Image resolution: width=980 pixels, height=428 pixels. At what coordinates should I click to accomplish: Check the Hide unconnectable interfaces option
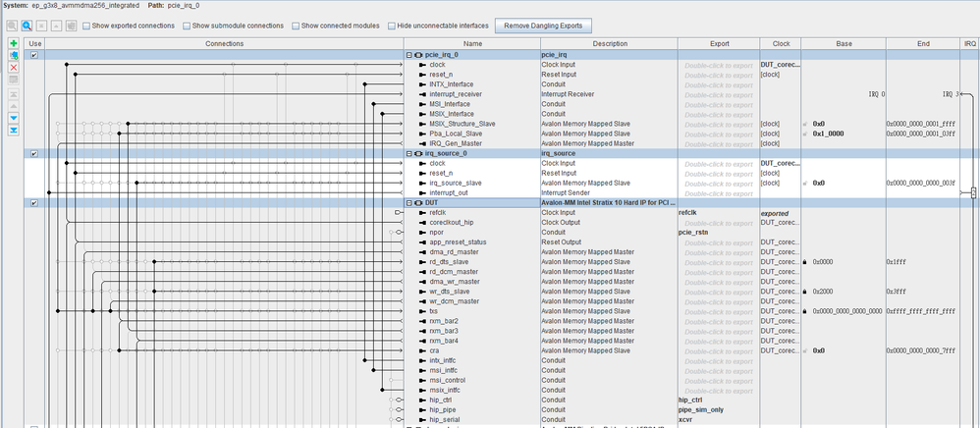392,26
